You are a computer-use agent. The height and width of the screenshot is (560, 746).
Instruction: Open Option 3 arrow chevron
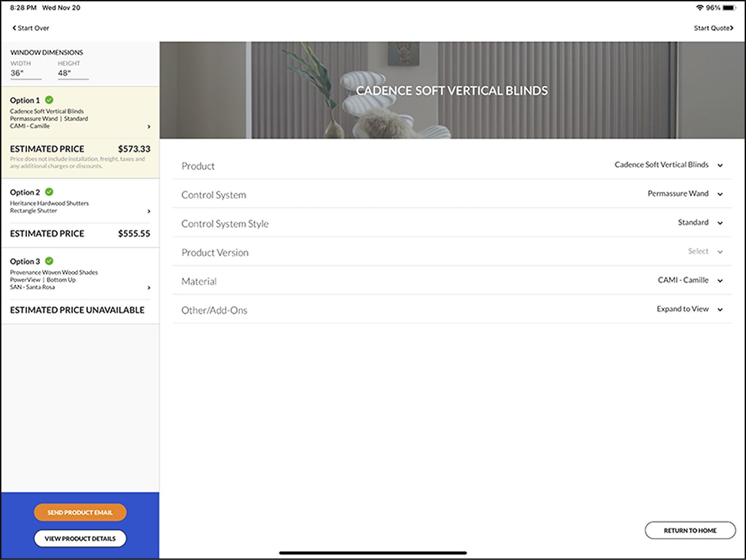click(x=149, y=288)
